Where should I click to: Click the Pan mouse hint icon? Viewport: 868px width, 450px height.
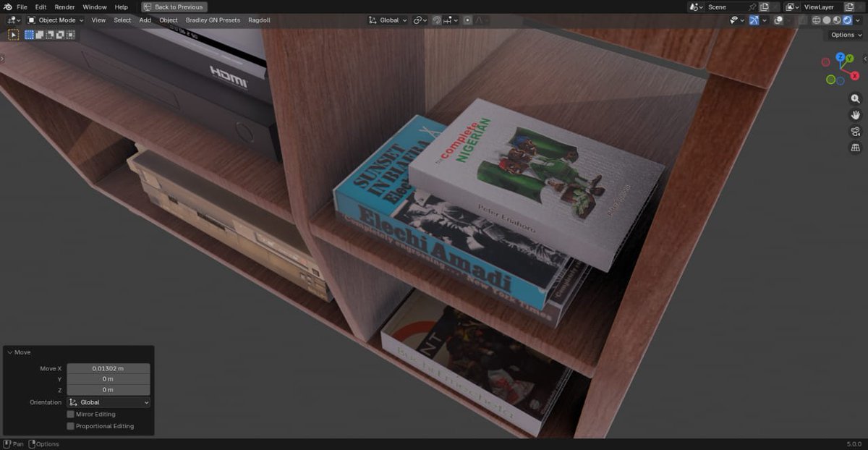pyautogui.click(x=7, y=443)
